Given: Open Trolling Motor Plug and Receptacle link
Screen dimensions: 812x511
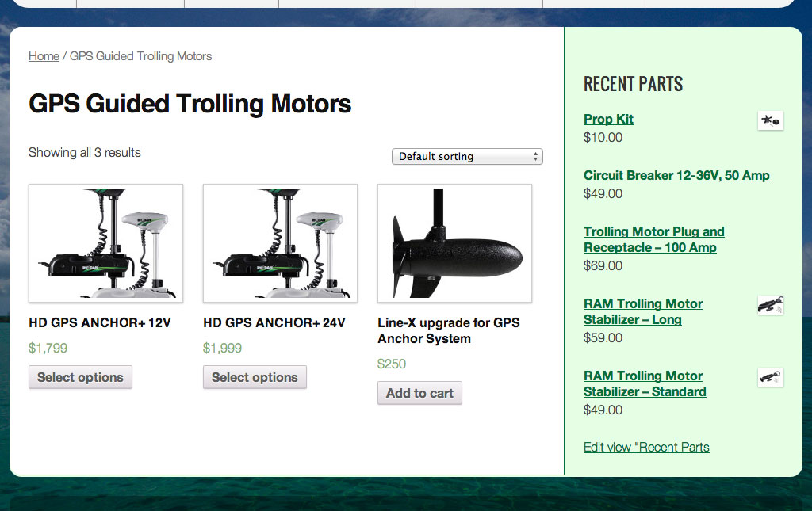Looking at the screenshot, I should [654, 239].
